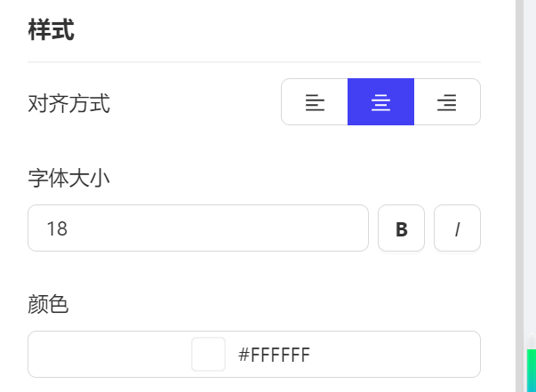
Task: Click the number 18 in the size input
Action: [x=57, y=228]
